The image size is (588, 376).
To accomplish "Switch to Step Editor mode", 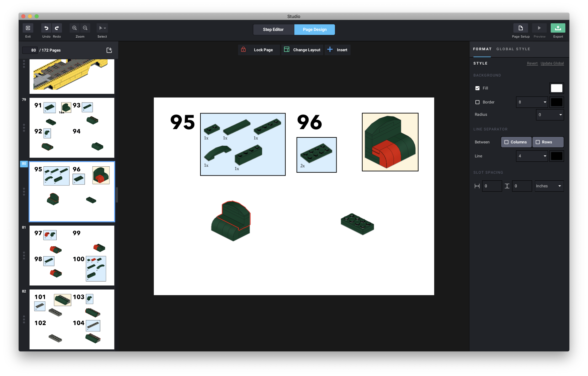I will point(273,30).
